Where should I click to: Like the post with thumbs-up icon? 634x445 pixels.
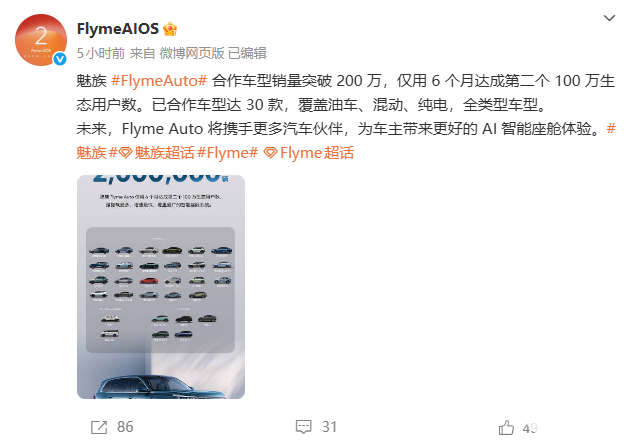tap(506, 427)
